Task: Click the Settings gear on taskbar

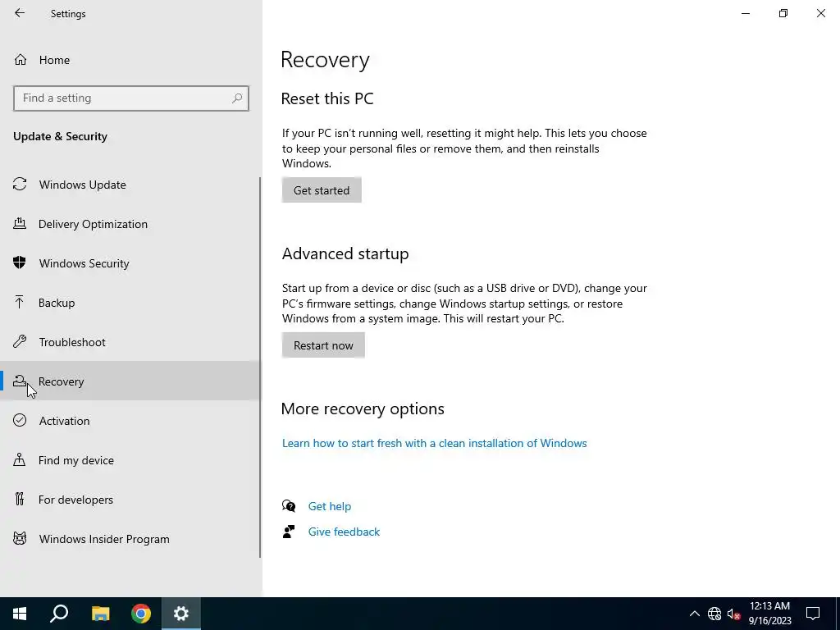Action: point(181,614)
